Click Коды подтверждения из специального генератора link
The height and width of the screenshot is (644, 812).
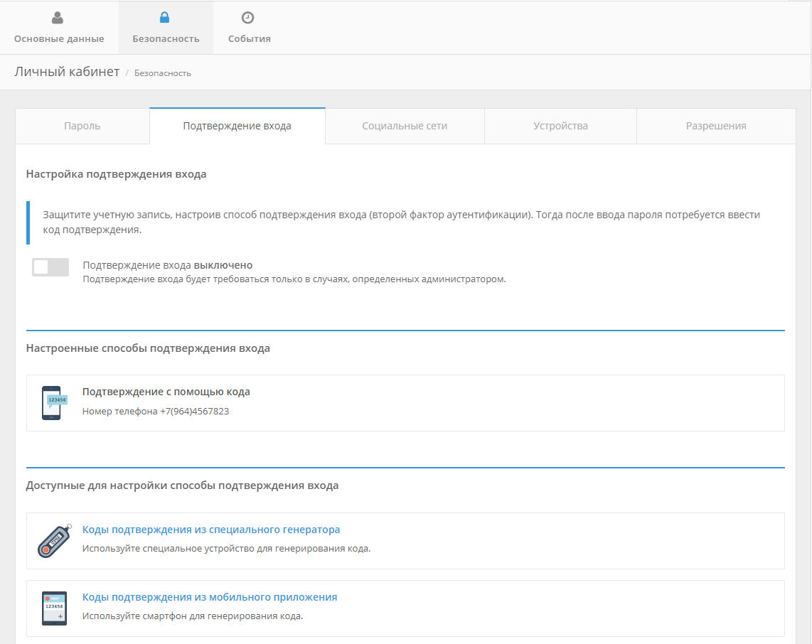[x=211, y=530]
